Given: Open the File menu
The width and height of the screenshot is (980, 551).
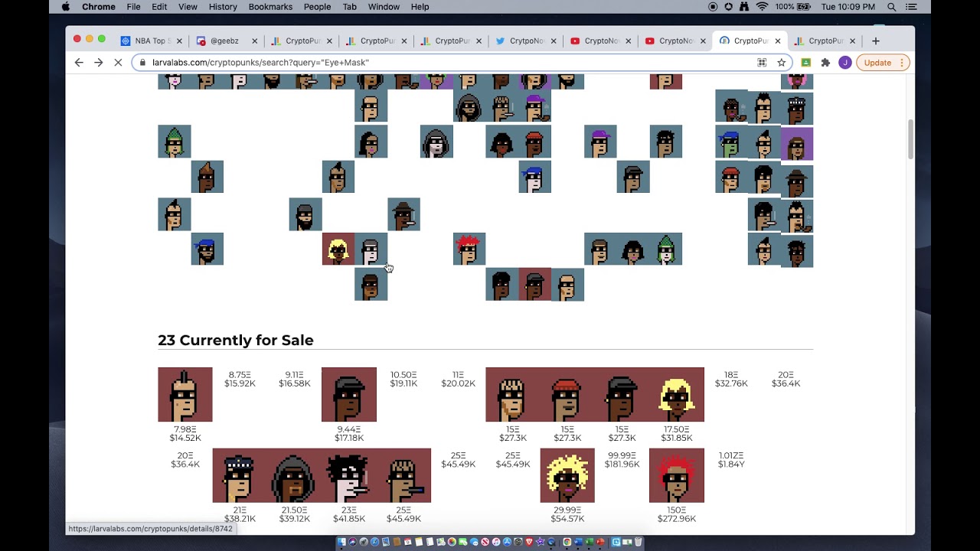Looking at the screenshot, I should point(133,7).
